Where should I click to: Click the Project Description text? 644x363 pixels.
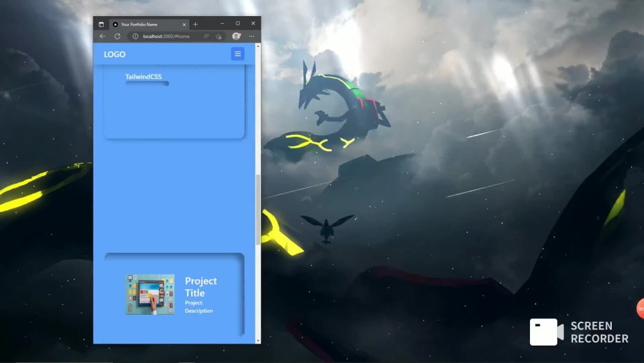tap(199, 307)
